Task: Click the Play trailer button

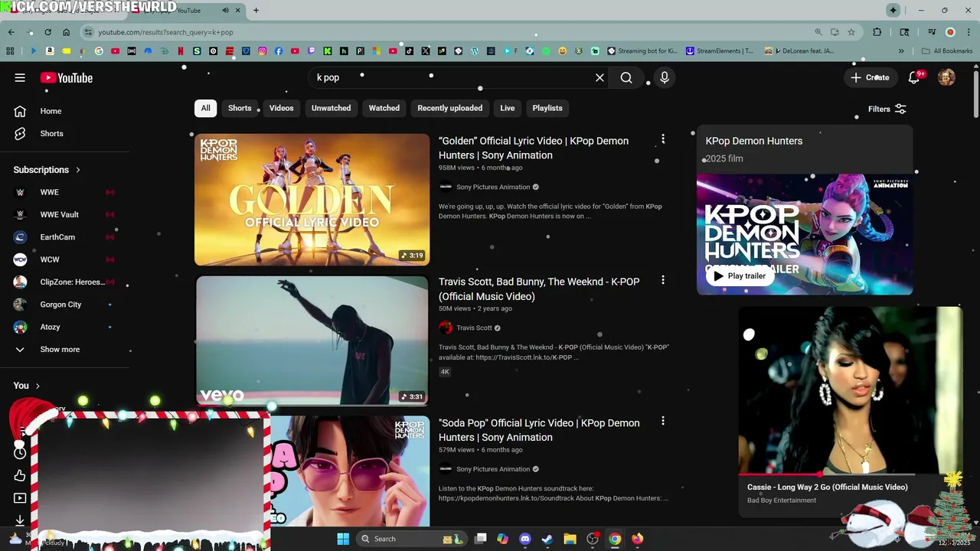Action: pos(739,275)
